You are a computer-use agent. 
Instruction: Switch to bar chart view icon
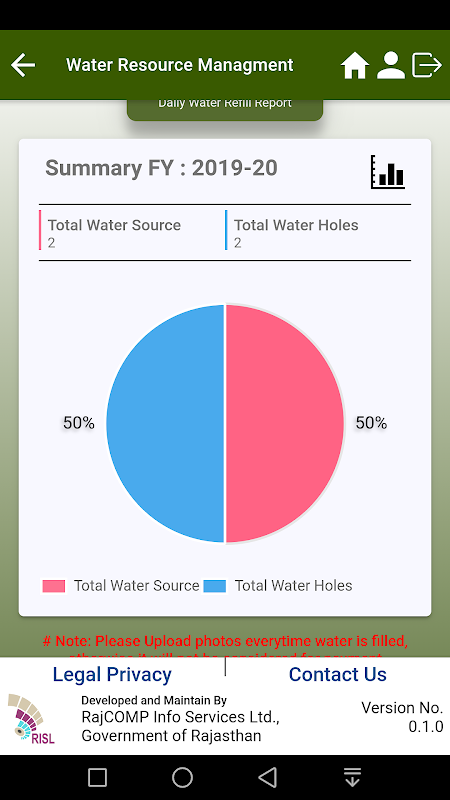coord(388,172)
